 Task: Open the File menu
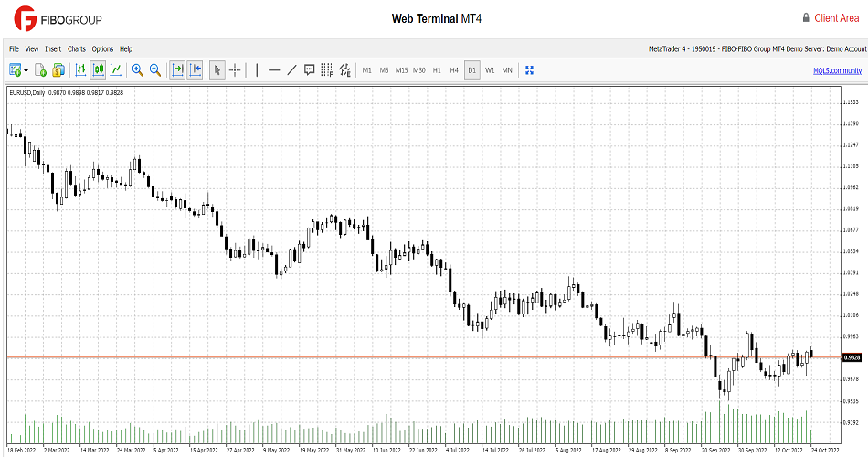14,48
